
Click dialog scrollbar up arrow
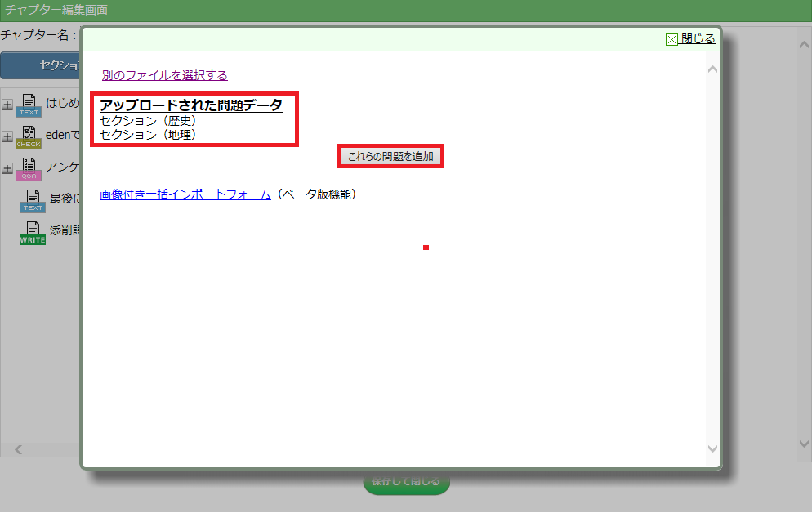(x=712, y=69)
